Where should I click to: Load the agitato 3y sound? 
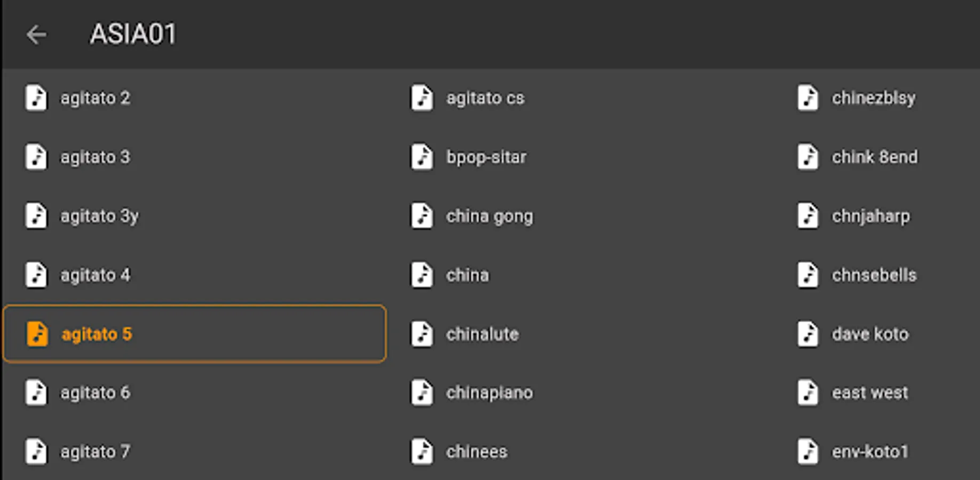tap(99, 216)
